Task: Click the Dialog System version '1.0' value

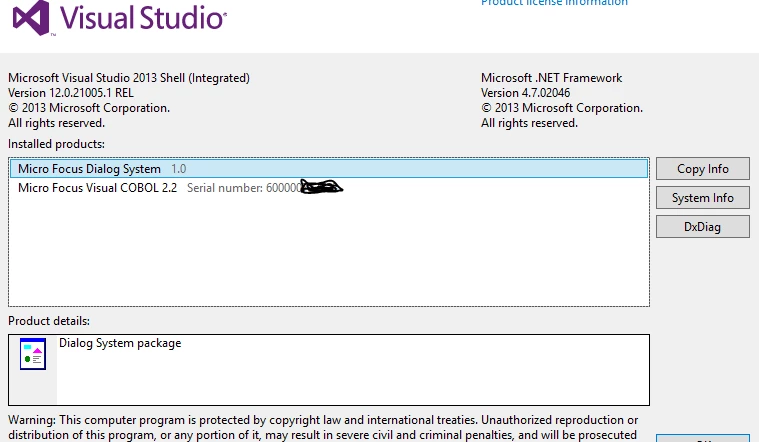Action: 179,169
